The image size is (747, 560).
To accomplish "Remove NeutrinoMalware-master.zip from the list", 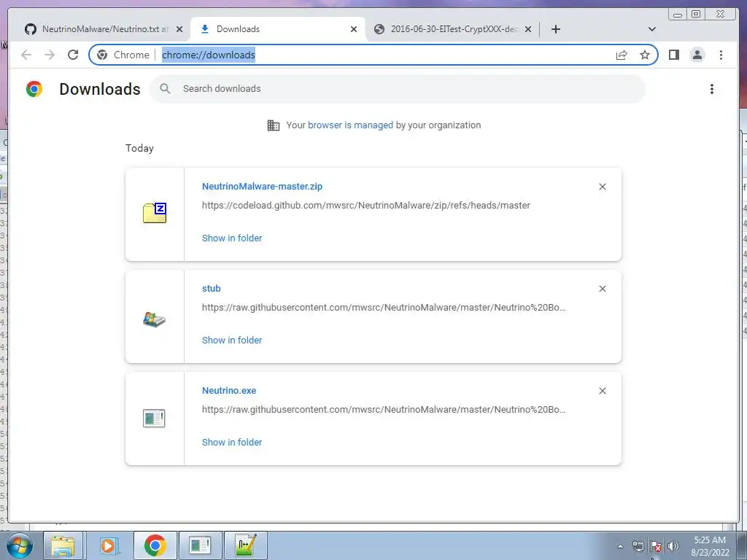I will (602, 187).
